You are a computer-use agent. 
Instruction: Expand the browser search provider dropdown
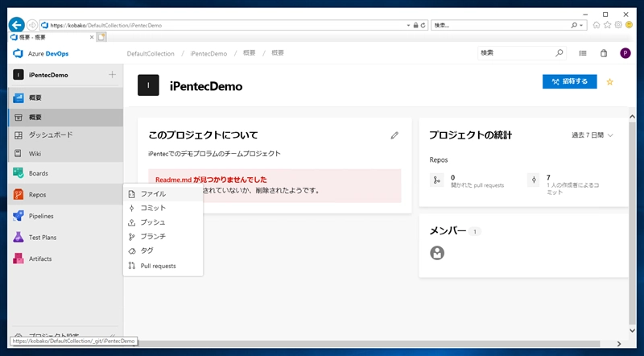click(x=581, y=25)
